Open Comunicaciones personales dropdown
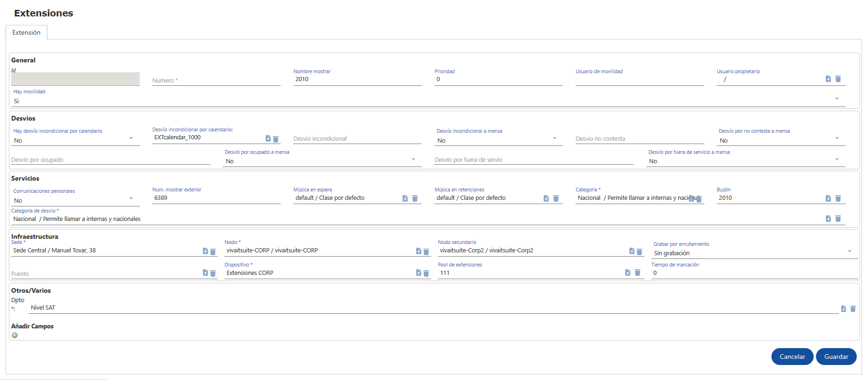Viewport: 868px width, 380px height. [x=131, y=198]
